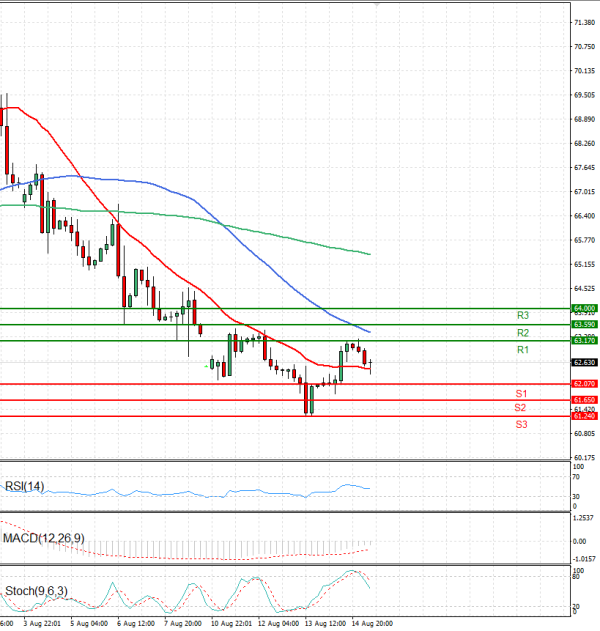The image size is (600, 631).
Task: Click the 65.770 price axis value
Action: click(584, 240)
